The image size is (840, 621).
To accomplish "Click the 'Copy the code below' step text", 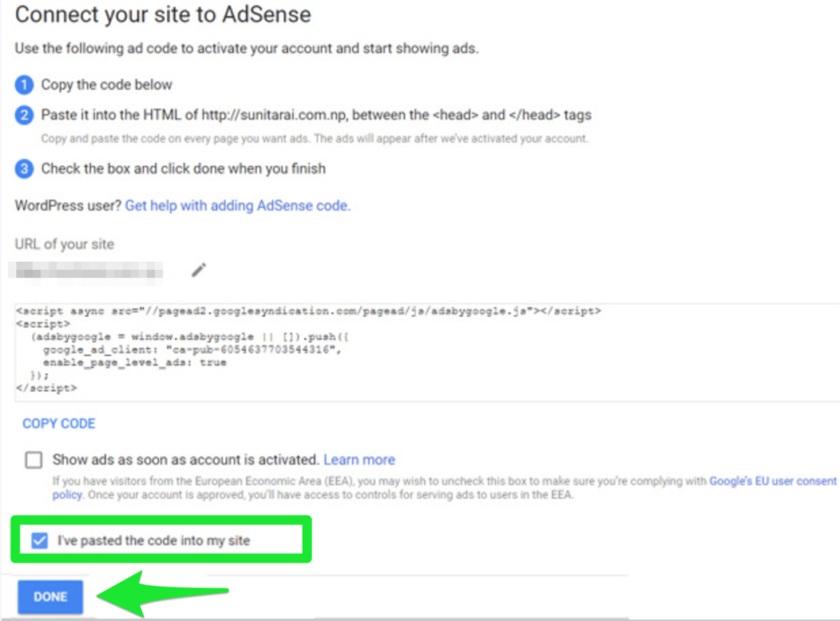I will click(x=107, y=84).
